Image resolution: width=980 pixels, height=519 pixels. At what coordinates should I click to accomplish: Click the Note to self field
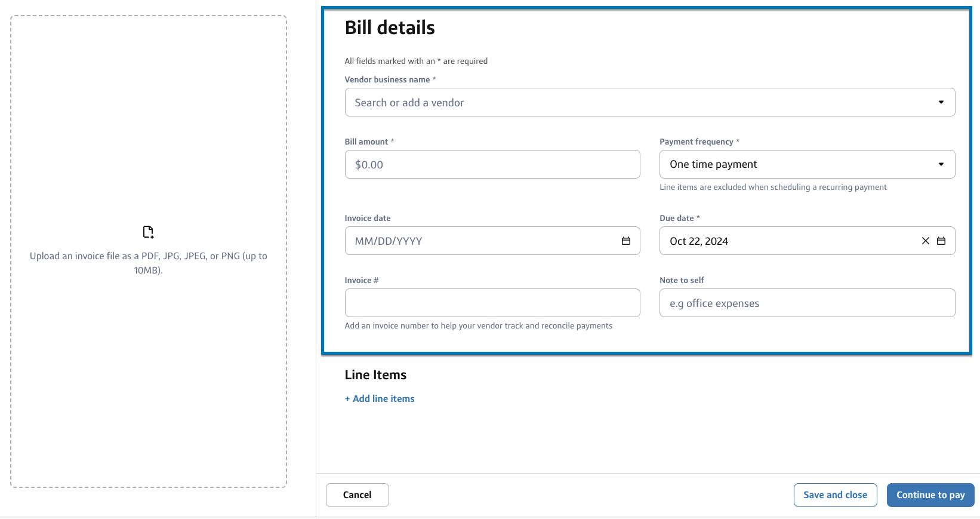[x=806, y=303]
